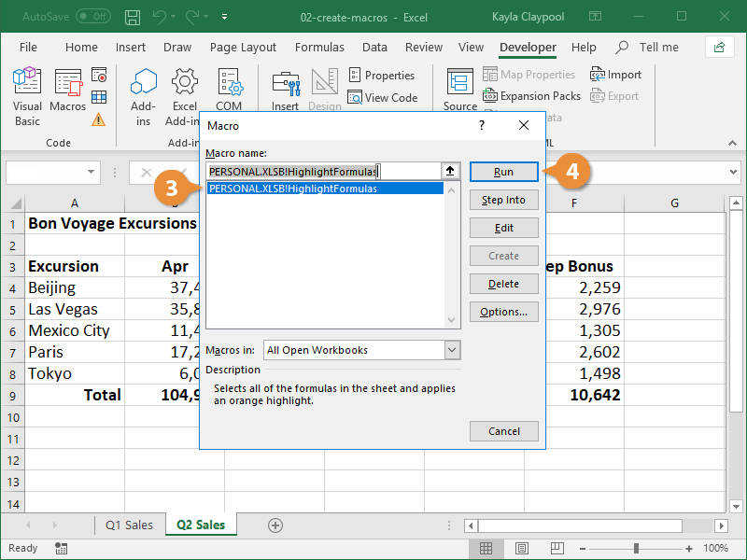Zoom in with the plus button
Image resolution: width=747 pixels, height=560 pixels.
[x=689, y=549]
